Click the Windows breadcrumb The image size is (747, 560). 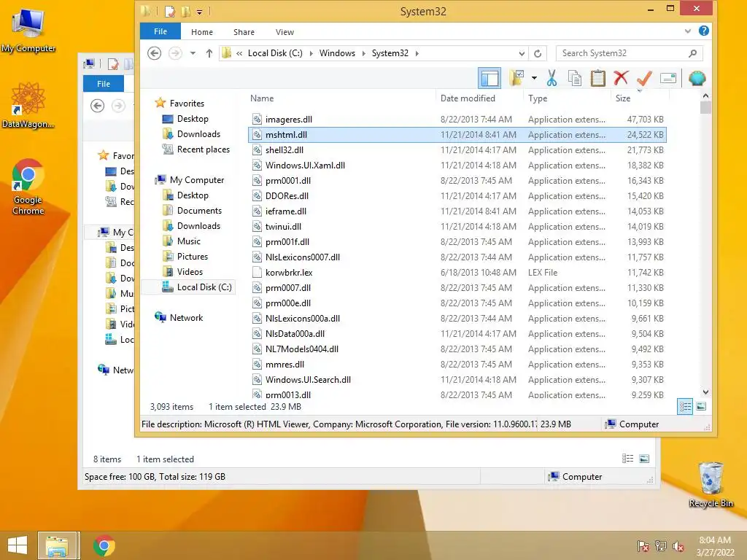coord(337,52)
